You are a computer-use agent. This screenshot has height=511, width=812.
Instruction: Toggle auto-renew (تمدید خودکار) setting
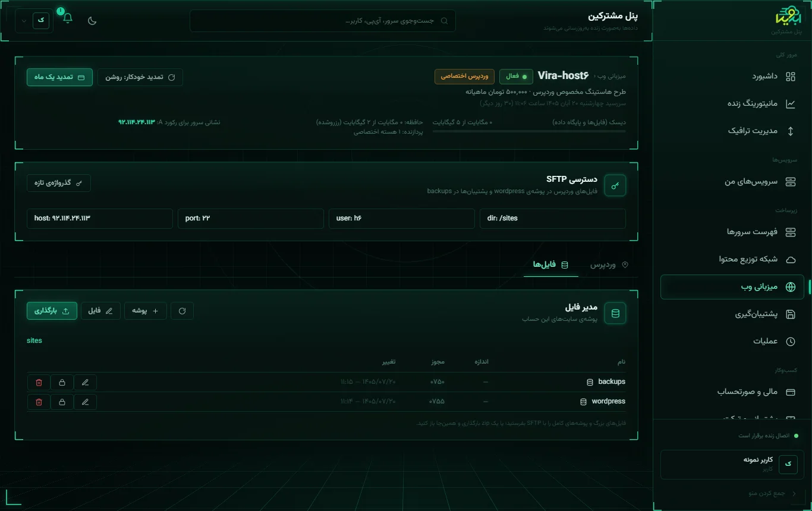pyautogui.click(x=140, y=77)
